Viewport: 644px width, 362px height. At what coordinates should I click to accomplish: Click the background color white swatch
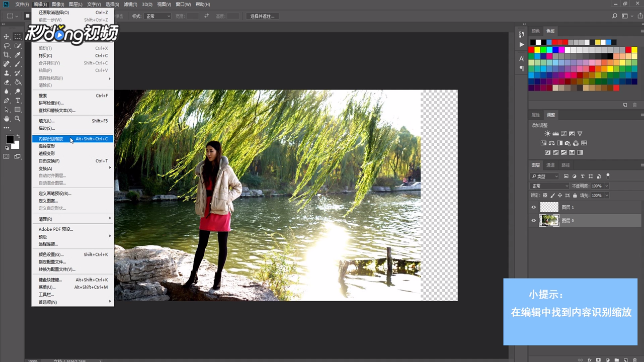click(x=16, y=145)
